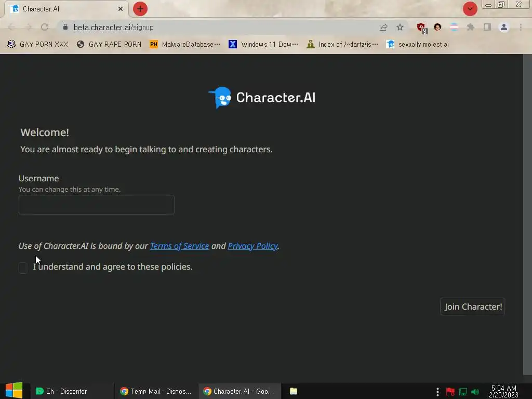Viewport: 532px width, 399px height.
Task: Open network status from the tray monitor icon
Action: 463,392
